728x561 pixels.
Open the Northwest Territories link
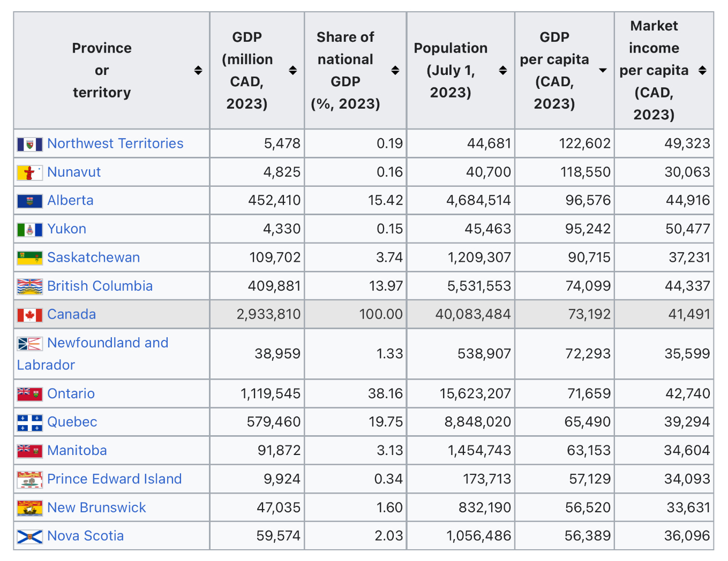click(115, 143)
